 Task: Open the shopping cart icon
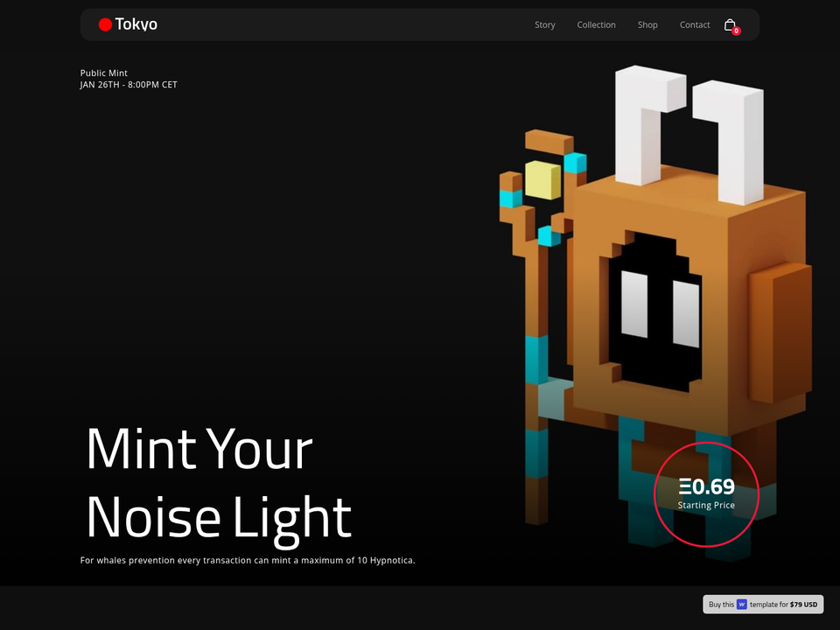pos(730,24)
